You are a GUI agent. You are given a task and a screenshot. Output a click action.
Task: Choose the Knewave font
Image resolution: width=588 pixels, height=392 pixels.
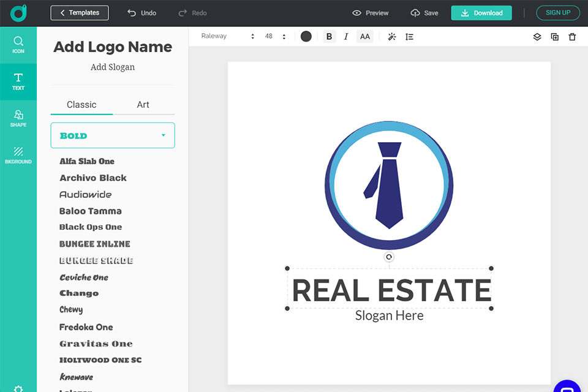[x=77, y=377]
